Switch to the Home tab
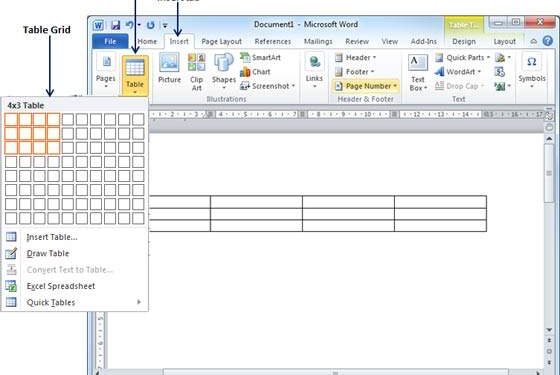Viewport: 560px width, 375px height. point(147,41)
